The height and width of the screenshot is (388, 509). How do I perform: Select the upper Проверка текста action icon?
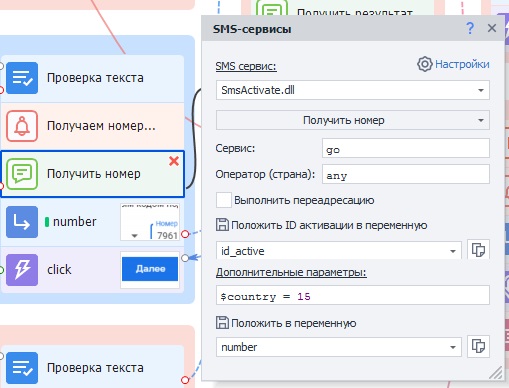(22, 78)
